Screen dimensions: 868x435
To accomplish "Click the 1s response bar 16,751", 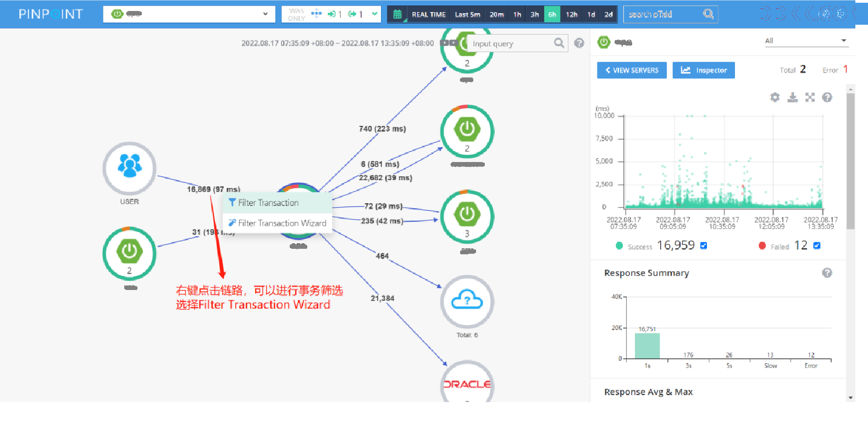I will click(647, 345).
